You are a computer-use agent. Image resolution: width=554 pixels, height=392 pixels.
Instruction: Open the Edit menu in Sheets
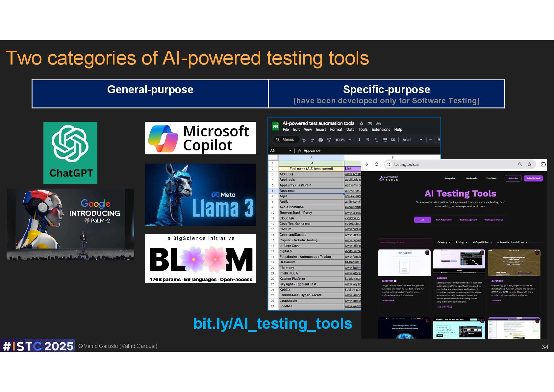296,130
